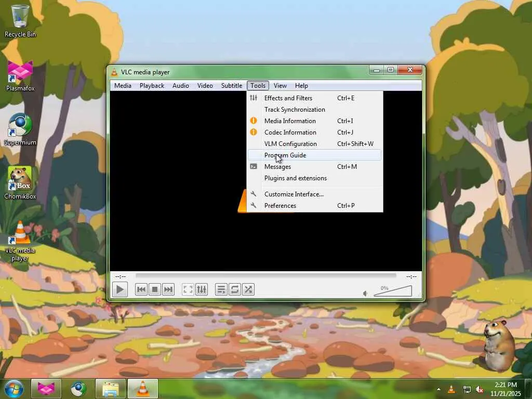Open the Help menu
Image resolution: width=532 pixels, height=399 pixels.
[x=301, y=86]
